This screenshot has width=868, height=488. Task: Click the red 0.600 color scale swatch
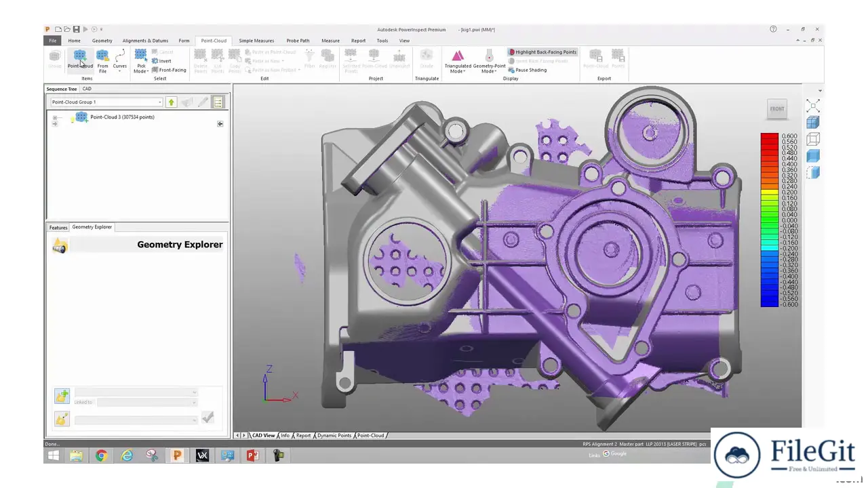coord(769,136)
